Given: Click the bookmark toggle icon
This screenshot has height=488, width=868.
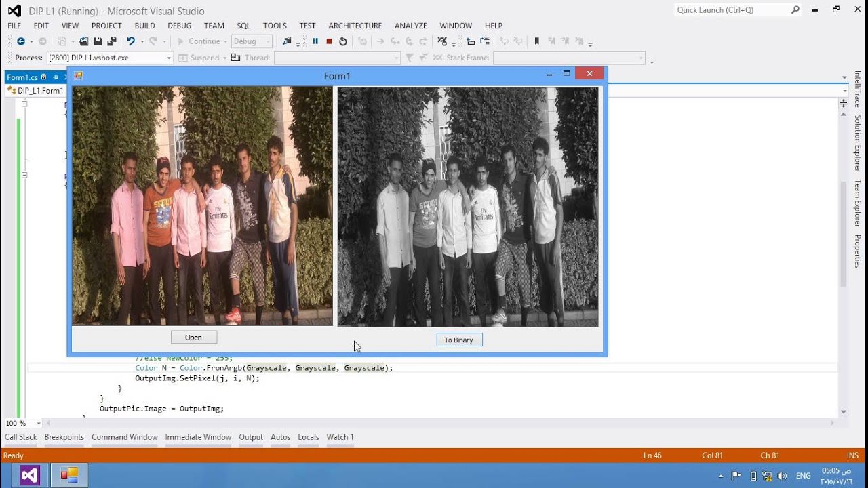Looking at the screenshot, I should [537, 41].
